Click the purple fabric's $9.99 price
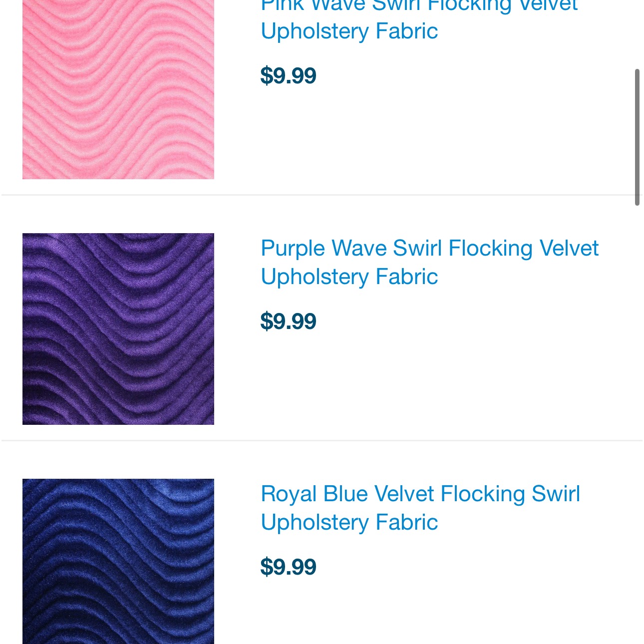Image resolution: width=644 pixels, height=644 pixels. pos(289,322)
